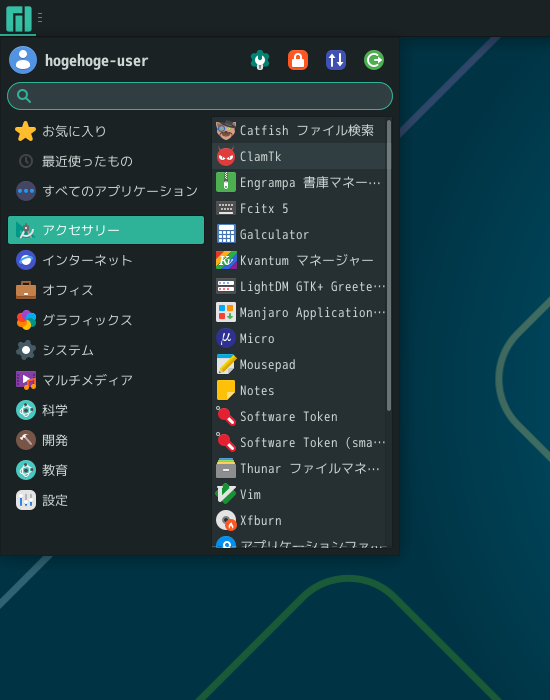Click the green log out icon

tap(374, 60)
